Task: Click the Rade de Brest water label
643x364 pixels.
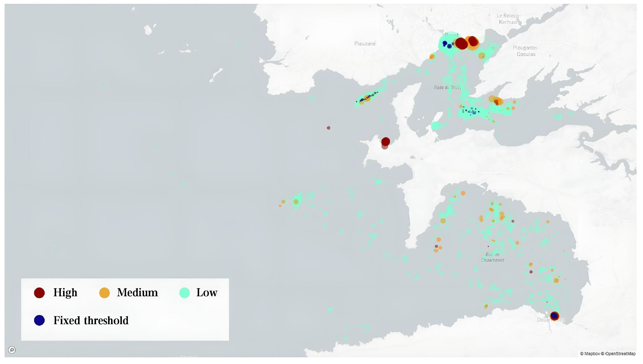Action: click(x=447, y=88)
